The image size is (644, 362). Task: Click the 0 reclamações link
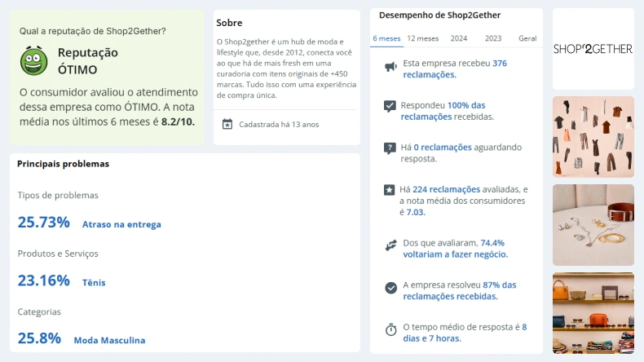click(443, 147)
